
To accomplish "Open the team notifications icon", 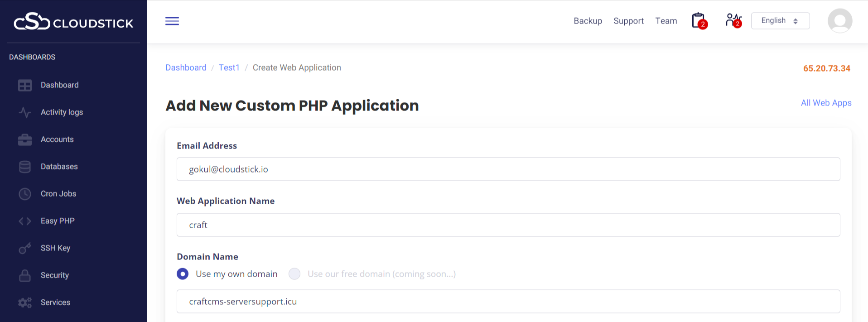I will tap(733, 21).
